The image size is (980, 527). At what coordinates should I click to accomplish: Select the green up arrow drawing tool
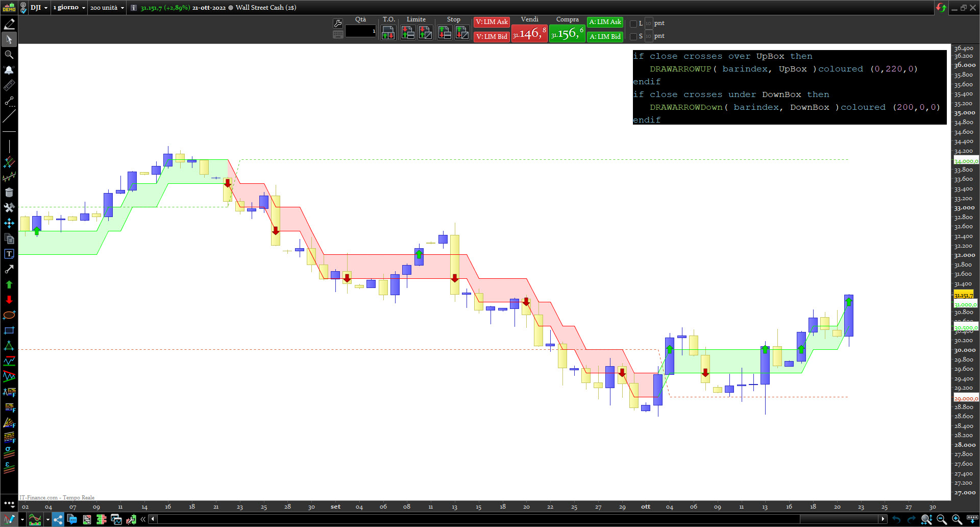coord(9,284)
